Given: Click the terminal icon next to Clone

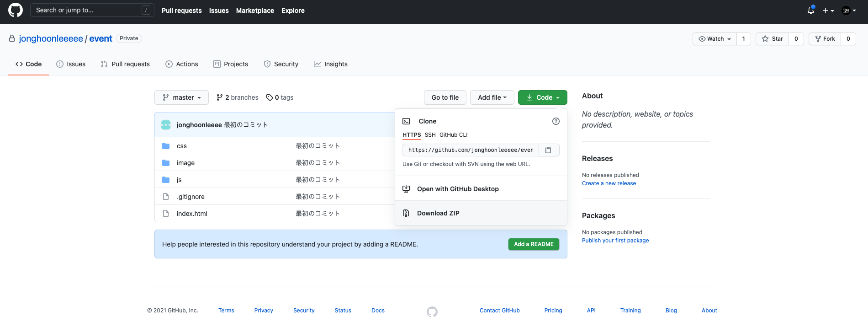Looking at the screenshot, I should click(x=406, y=121).
